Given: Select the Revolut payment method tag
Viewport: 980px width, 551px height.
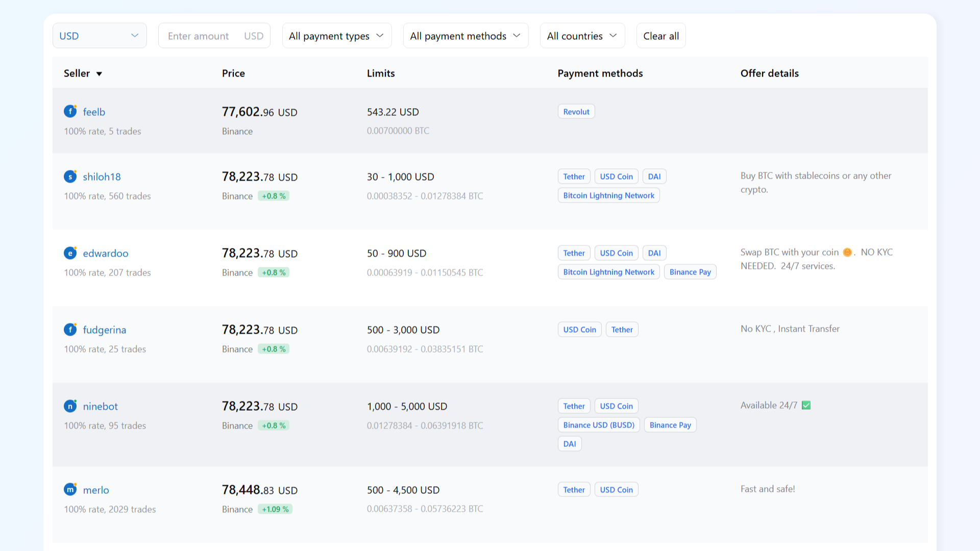Looking at the screenshot, I should (576, 111).
